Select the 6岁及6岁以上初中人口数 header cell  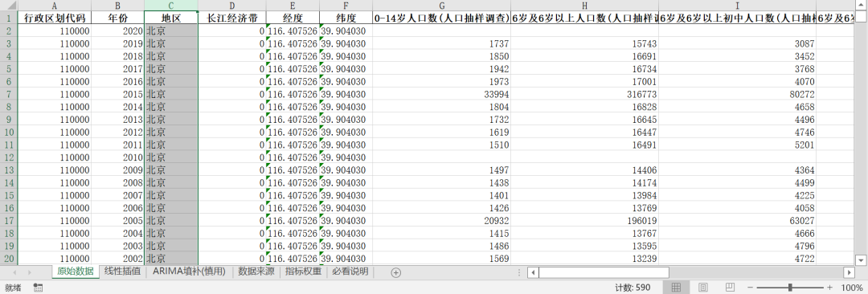[x=737, y=18]
